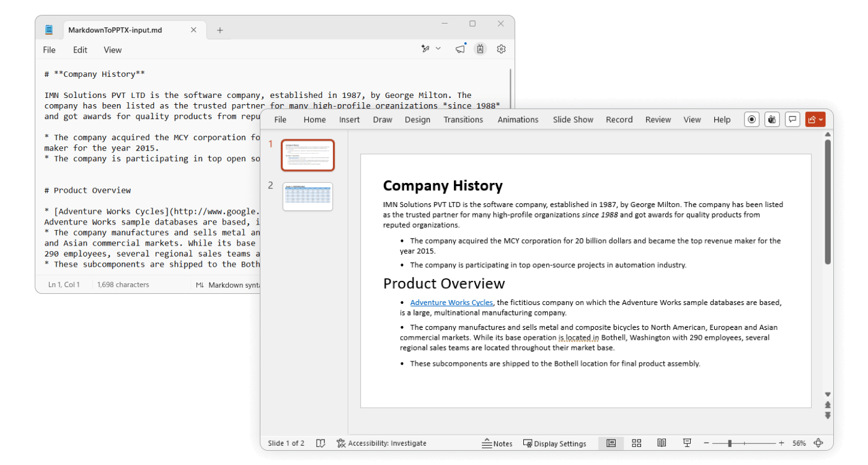Open the Transitions ribbon tab
The image size is (868, 465).
(463, 120)
